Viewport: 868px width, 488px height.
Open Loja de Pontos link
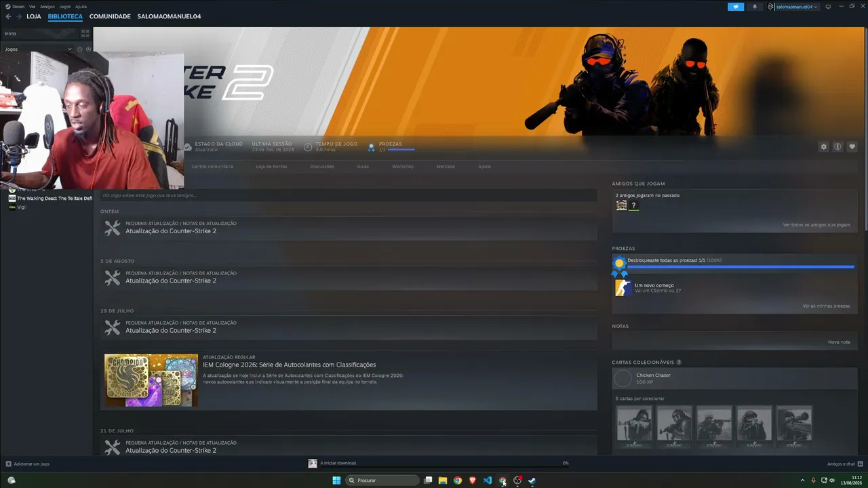(271, 166)
